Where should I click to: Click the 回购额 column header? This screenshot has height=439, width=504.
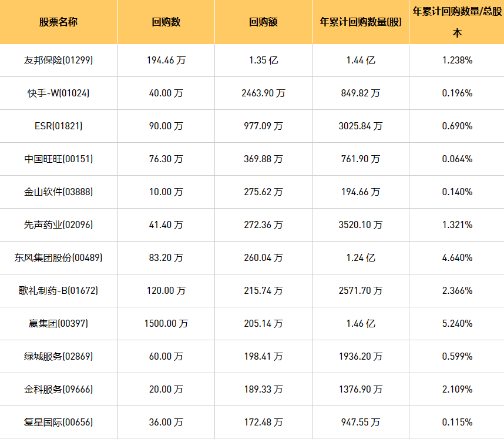(263, 22)
